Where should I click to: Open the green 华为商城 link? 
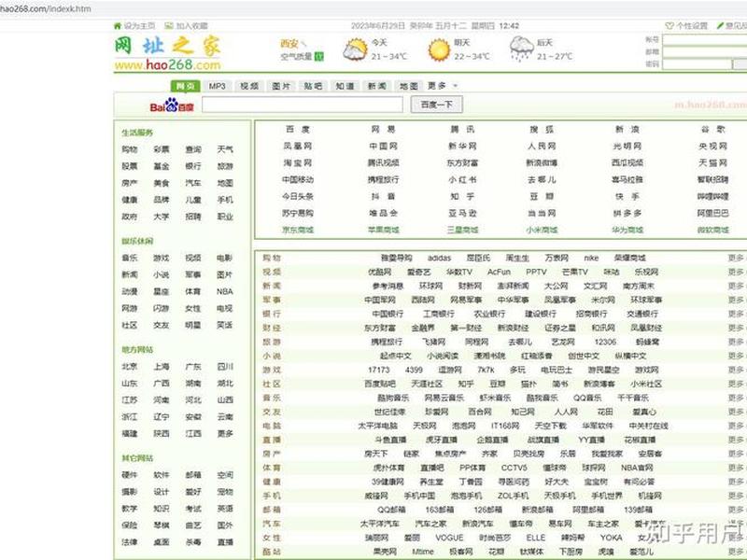pos(627,230)
